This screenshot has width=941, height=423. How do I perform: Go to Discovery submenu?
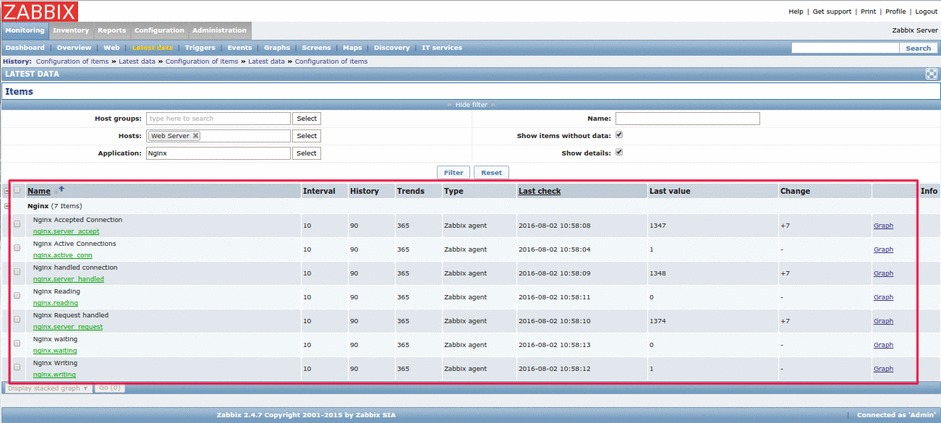(x=392, y=48)
